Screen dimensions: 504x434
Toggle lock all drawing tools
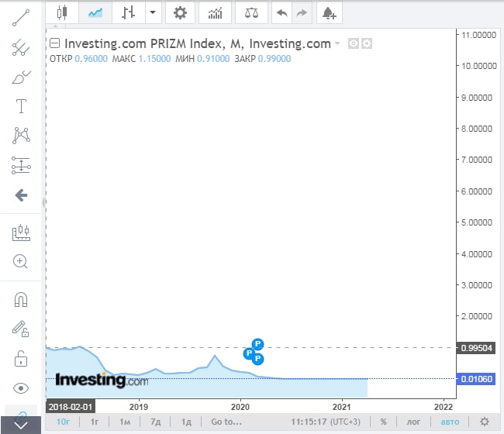point(21,359)
